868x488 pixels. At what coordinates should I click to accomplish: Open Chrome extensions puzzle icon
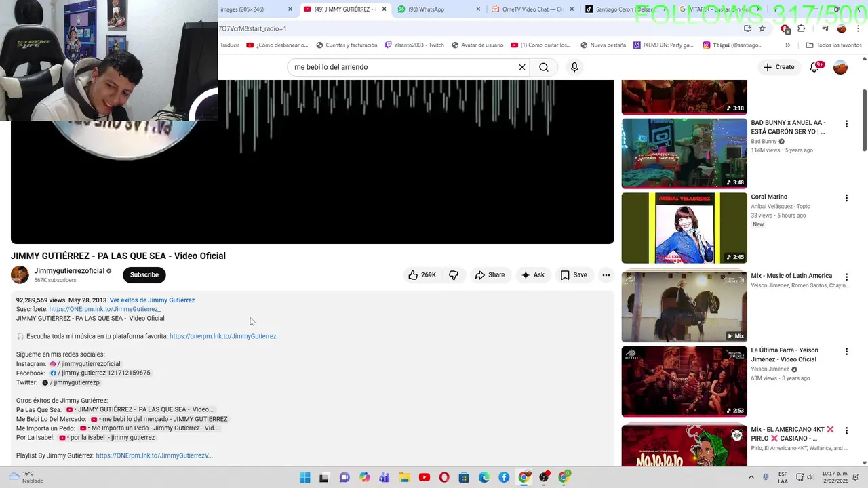tap(802, 28)
